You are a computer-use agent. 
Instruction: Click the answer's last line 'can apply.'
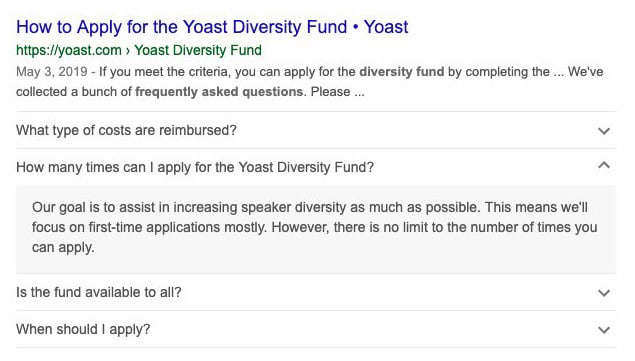63,248
